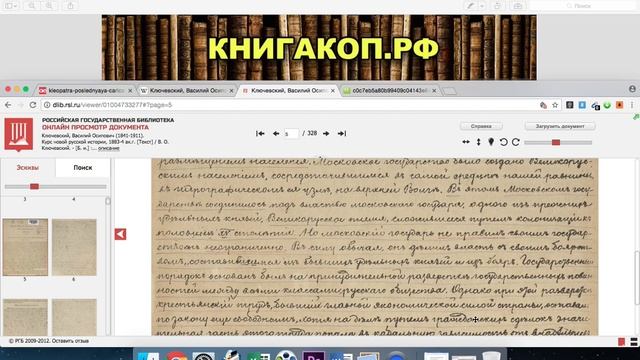Screen dimensions: 640x360
Task: Click the lightbulb icon in viewer toolbar
Action: (x=491, y=142)
